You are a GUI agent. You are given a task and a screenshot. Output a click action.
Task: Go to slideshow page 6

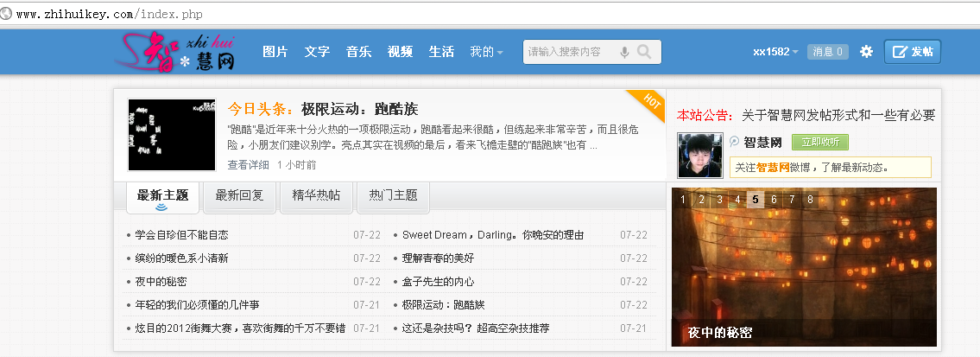coord(774,200)
